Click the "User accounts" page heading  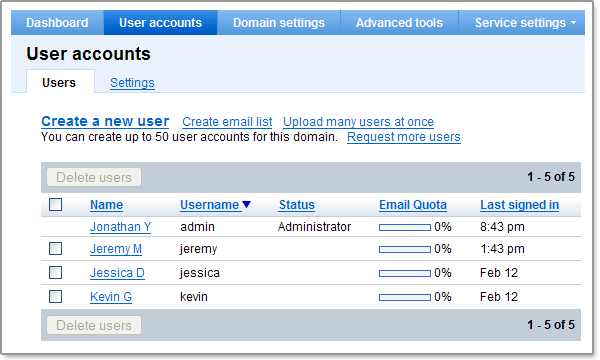point(88,54)
